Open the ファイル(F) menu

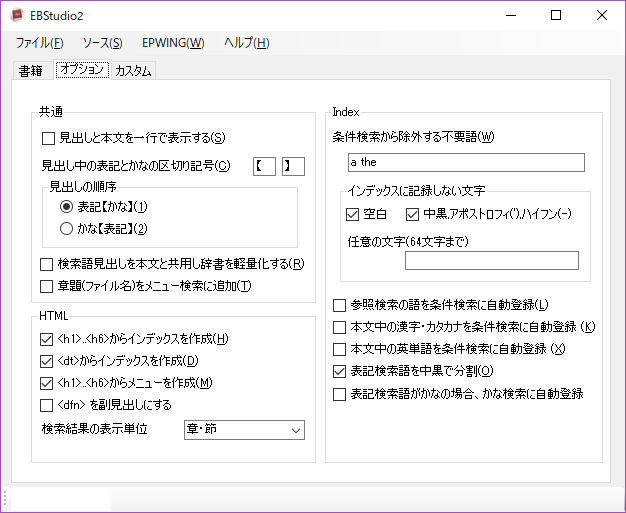pyautogui.click(x=39, y=43)
